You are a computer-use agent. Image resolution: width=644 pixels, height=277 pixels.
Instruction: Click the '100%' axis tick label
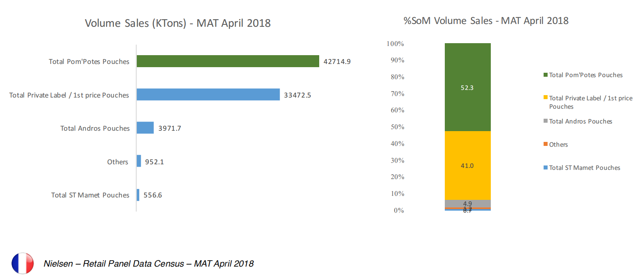395,44
